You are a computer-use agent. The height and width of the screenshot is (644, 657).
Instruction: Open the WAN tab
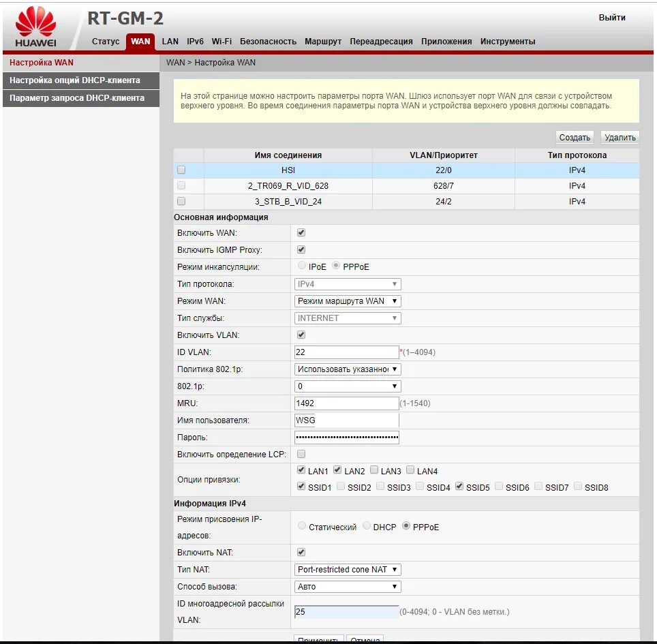[x=140, y=42]
